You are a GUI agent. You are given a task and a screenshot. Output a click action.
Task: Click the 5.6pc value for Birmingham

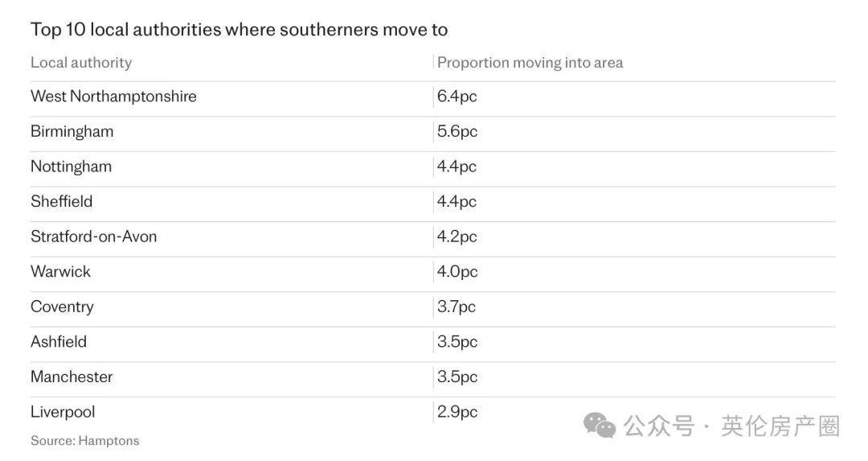457,132
